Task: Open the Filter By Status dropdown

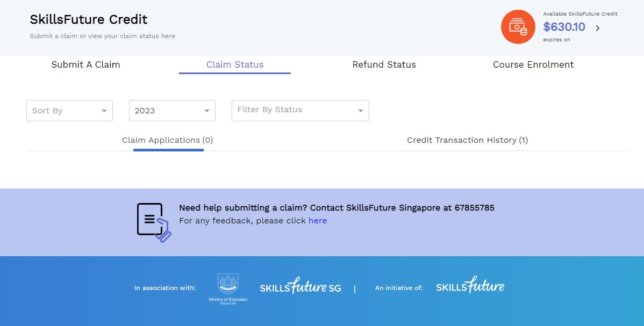Action: click(x=300, y=110)
